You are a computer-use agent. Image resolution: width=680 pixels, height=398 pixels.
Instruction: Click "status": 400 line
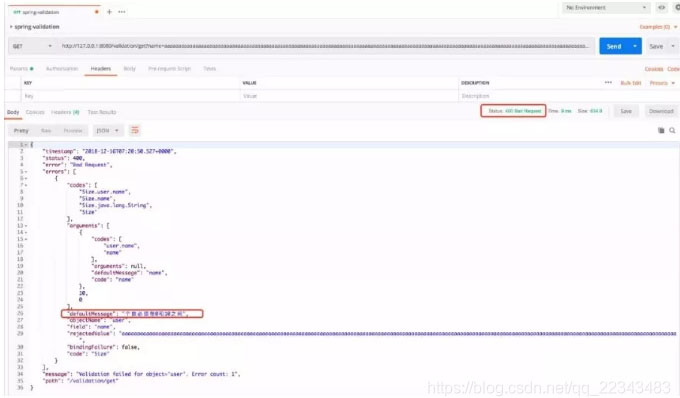[63, 158]
